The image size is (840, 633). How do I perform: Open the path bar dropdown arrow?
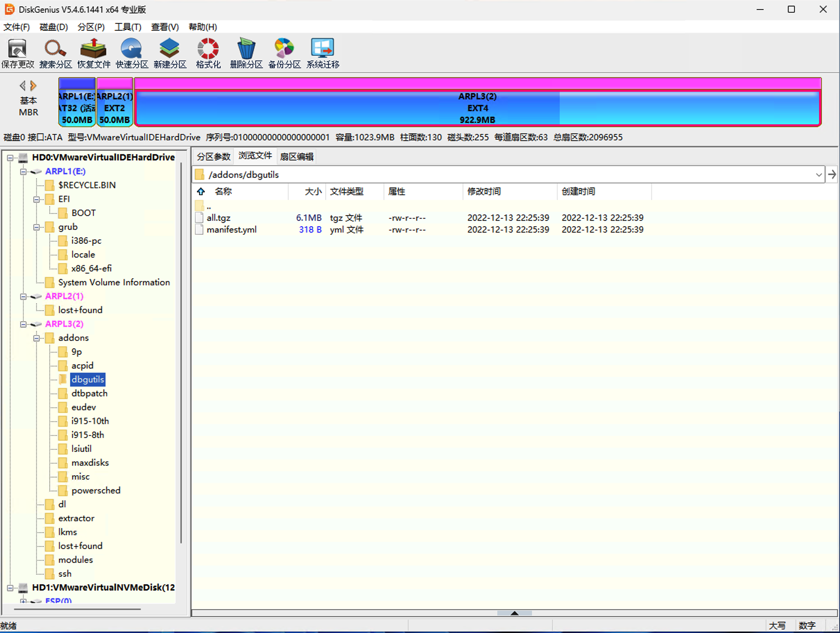818,175
